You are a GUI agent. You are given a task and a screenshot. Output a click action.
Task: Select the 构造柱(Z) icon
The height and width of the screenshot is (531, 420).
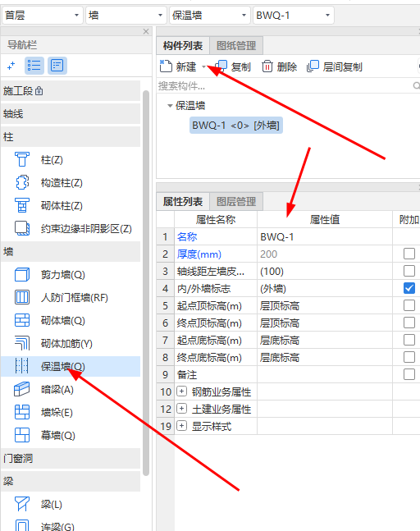[22, 182]
